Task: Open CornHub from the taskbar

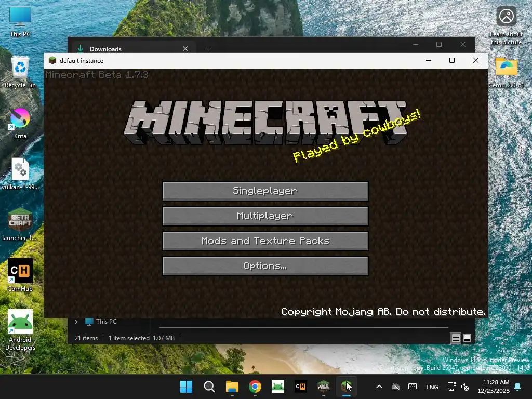Action: 301,387
